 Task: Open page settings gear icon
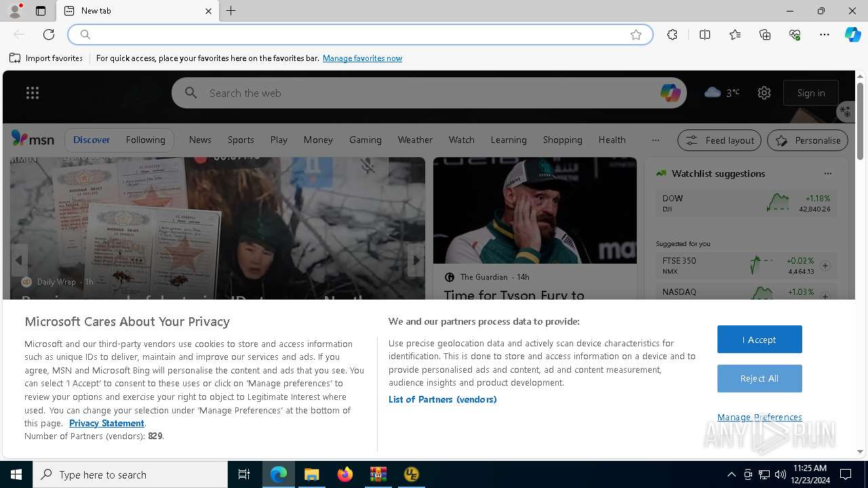point(764,93)
